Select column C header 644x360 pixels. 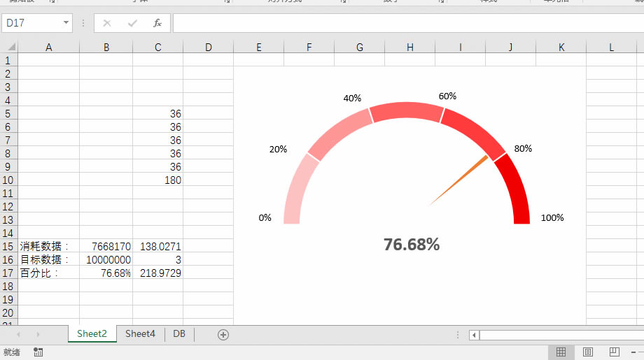[158, 47]
